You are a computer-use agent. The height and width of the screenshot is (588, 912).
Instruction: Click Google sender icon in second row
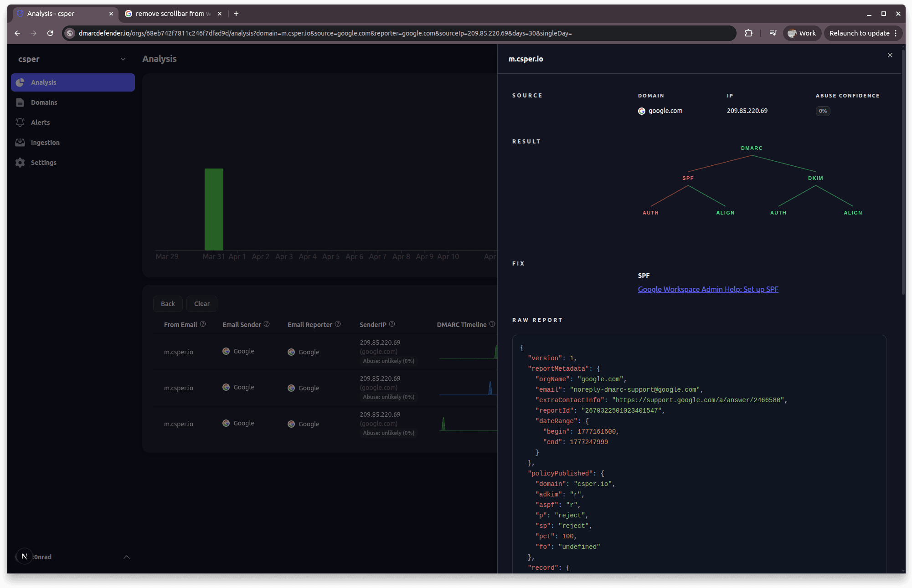(226, 387)
